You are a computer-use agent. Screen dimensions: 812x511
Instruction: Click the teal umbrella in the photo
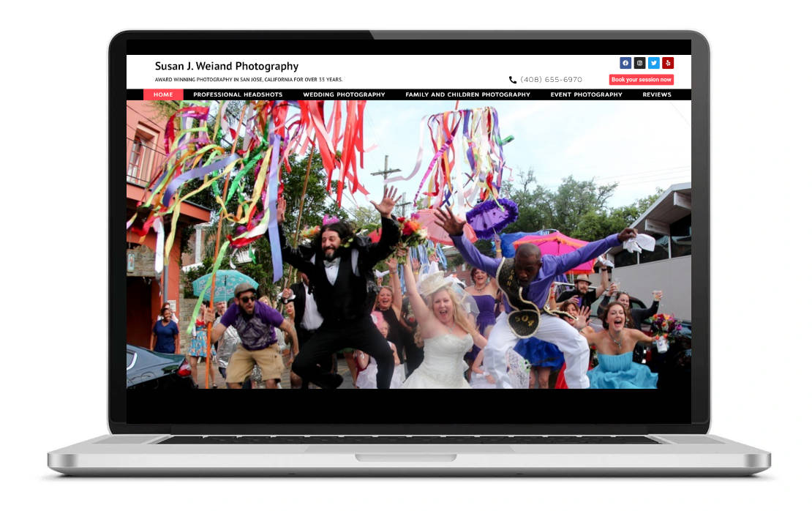click(225, 283)
